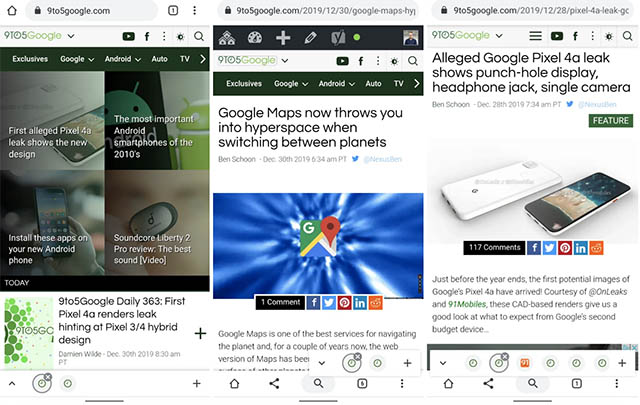Tap the Reddit share icon next to 117 Comments

click(597, 247)
